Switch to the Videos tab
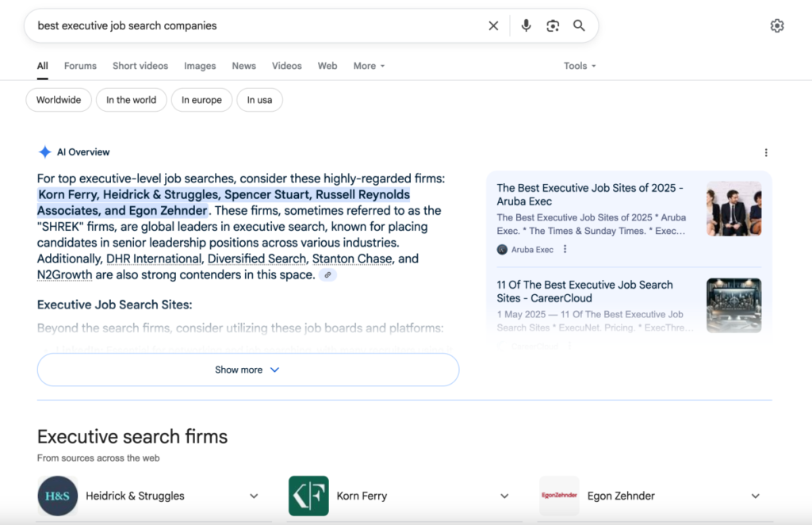The image size is (812, 525). coord(287,66)
